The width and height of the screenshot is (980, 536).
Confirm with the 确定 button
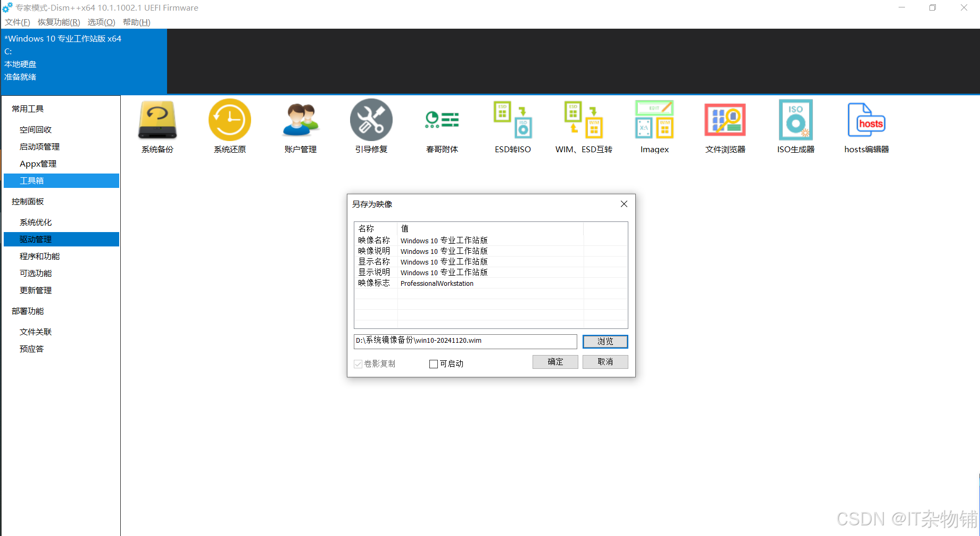(x=555, y=362)
